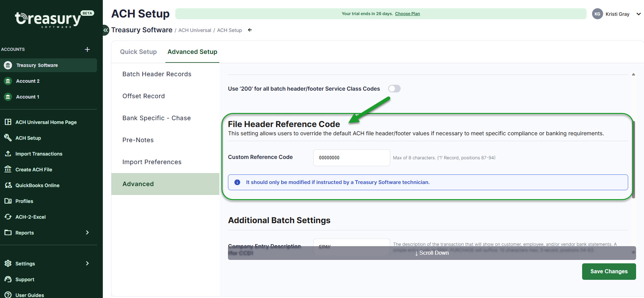This screenshot has height=298, width=644.
Task: Expand Settings submenu chevron
Action: click(87, 263)
